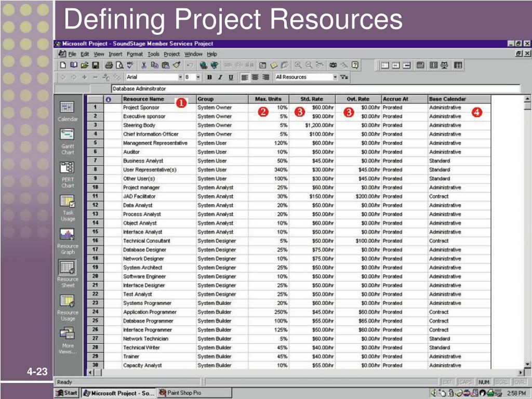Click the 340% Max. Units cell
Screen dimensions: 532x399
coord(269,170)
